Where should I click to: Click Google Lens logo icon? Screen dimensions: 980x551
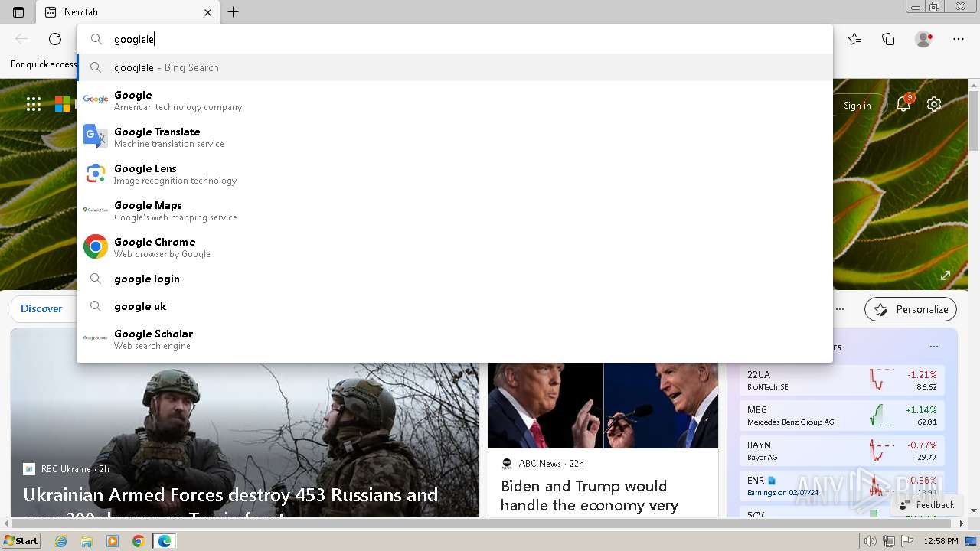coord(96,173)
